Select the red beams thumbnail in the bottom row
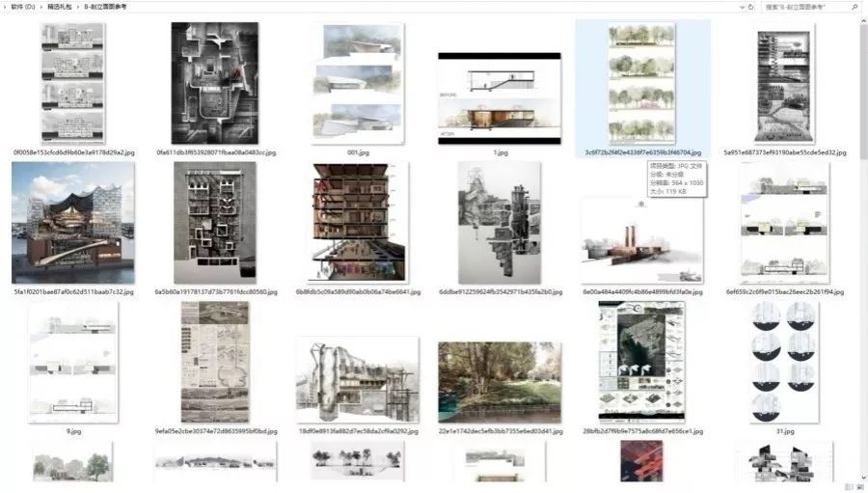Viewport: 868px width, 493px height. click(x=641, y=461)
